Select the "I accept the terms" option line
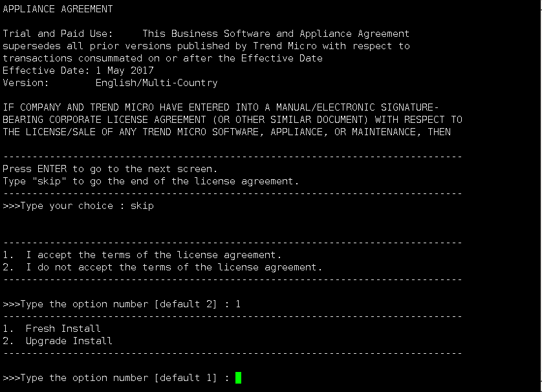Image resolution: width=542 pixels, height=392 pixels. 142,255
